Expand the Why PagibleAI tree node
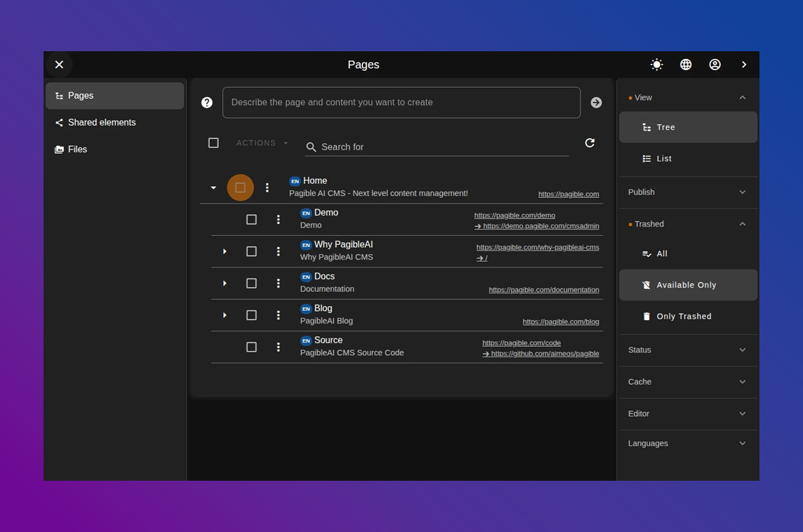 (225, 251)
